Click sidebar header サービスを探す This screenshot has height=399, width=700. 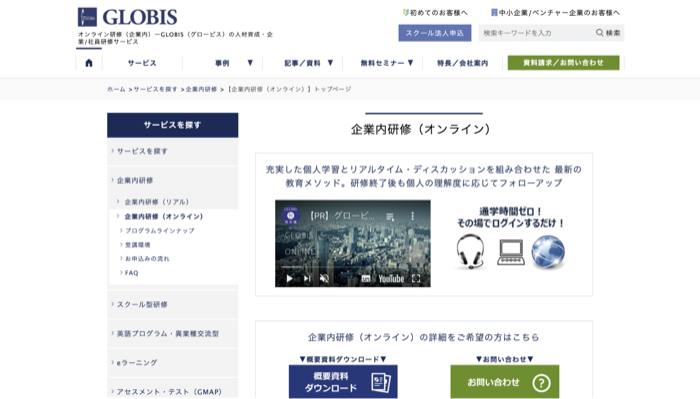click(172, 125)
